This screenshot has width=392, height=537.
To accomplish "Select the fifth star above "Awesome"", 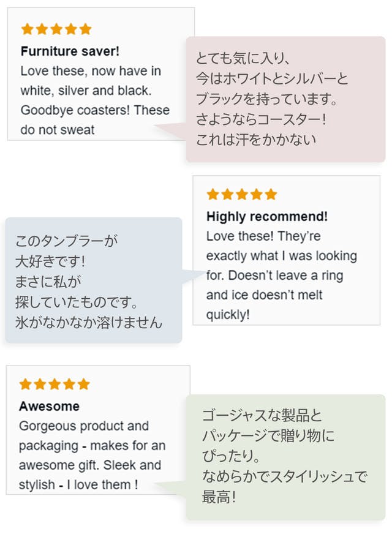I will pyautogui.click(x=84, y=385).
